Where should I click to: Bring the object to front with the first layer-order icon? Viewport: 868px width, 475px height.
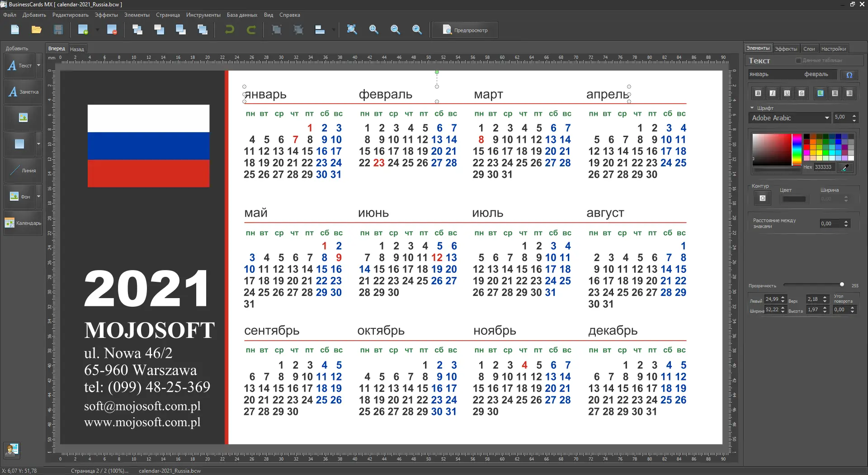pos(137,30)
